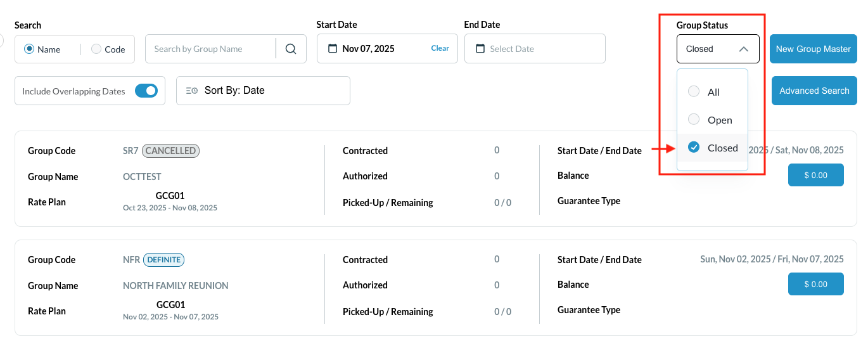
Task: Collapse the Group Status chevron arrow
Action: click(744, 49)
